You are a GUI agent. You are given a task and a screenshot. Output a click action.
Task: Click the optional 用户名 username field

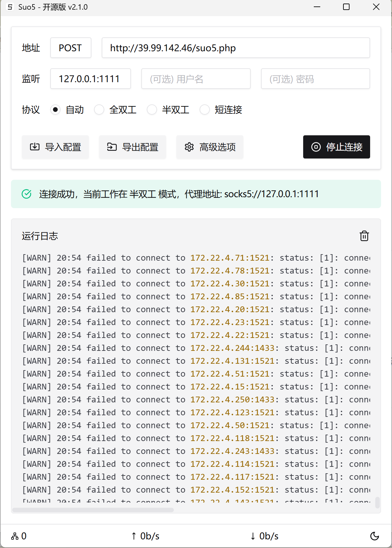pos(196,79)
